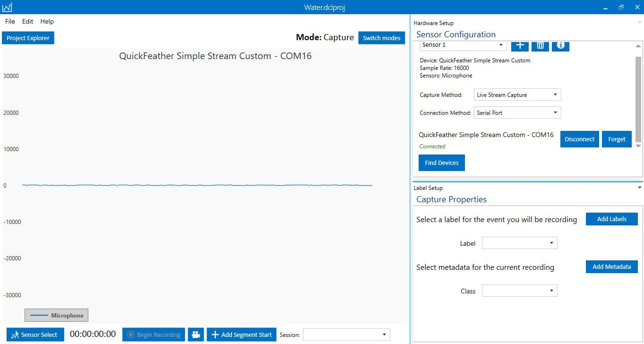The image size is (644, 344).
Task: Open the Capture Method dropdown
Action: coord(517,95)
